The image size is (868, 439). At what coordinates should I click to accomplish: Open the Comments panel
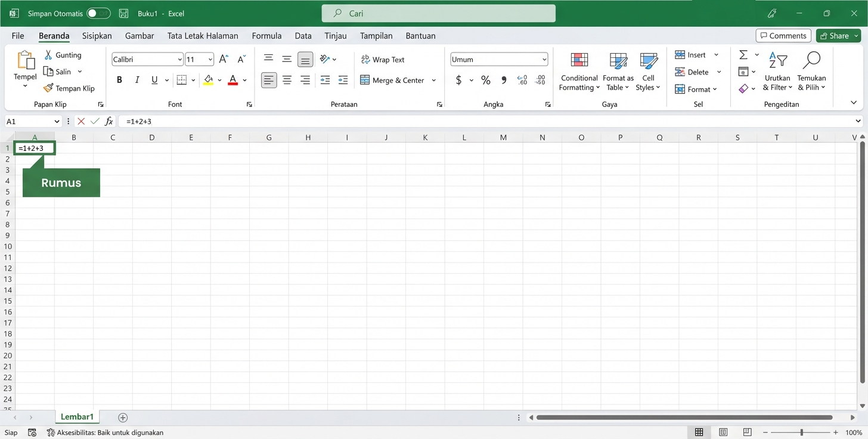pyautogui.click(x=783, y=35)
